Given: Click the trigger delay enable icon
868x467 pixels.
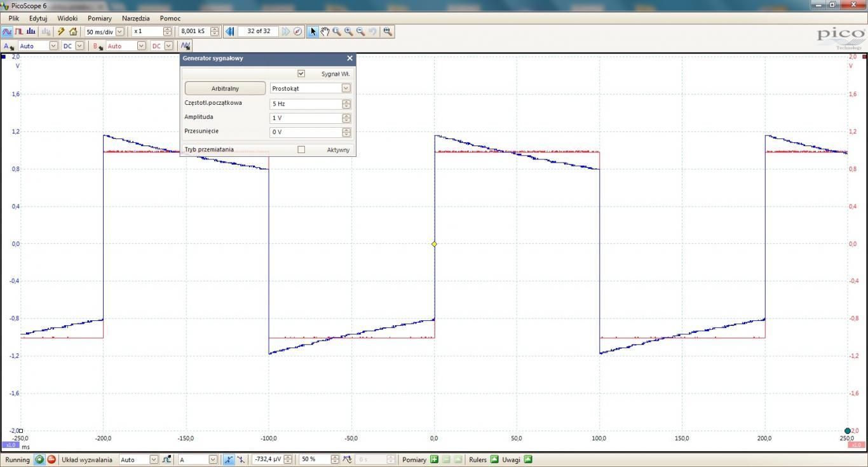Looking at the screenshot, I should click(x=347, y=459).
